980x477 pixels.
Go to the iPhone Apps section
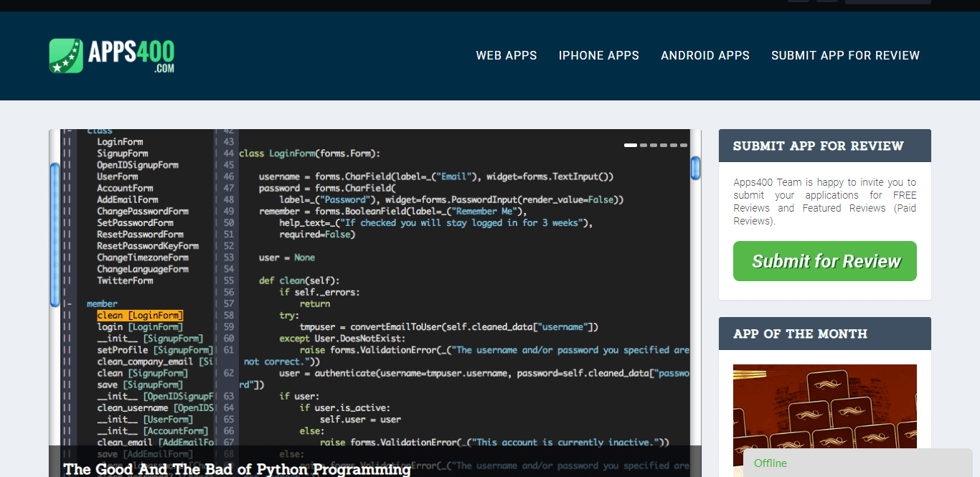[x=598, y=56]
